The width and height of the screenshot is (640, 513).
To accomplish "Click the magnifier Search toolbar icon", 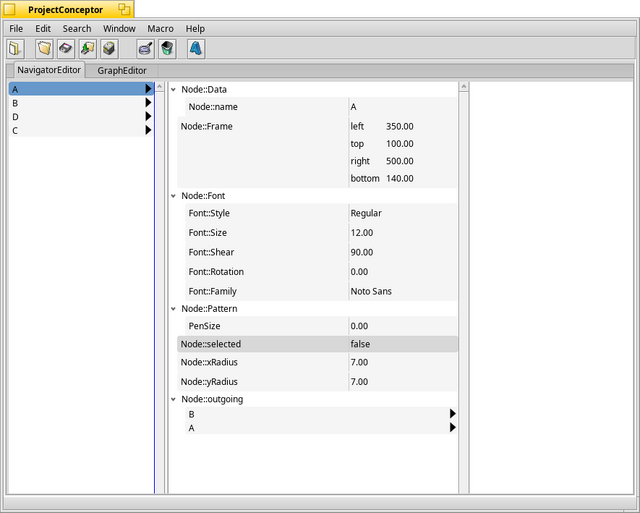I will coord(145,49).
